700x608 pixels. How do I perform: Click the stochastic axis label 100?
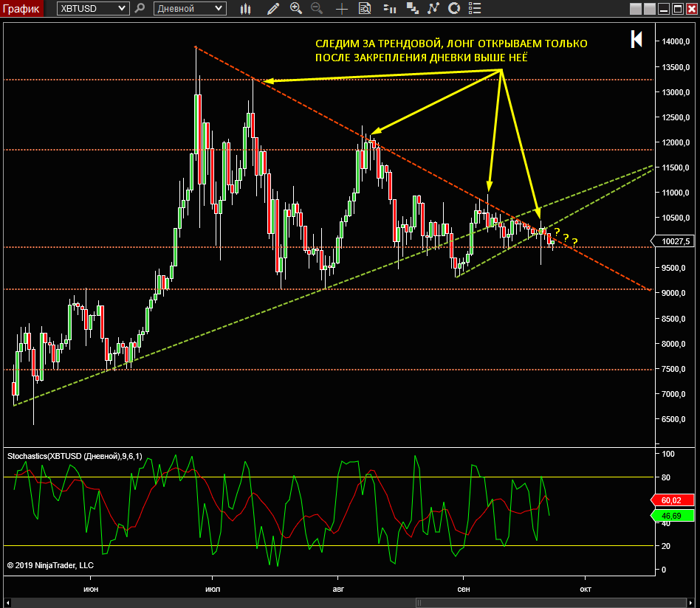point(668,454)
